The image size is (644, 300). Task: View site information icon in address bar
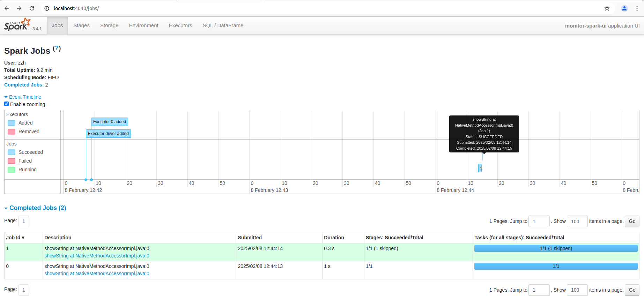(x=47, y=8)
